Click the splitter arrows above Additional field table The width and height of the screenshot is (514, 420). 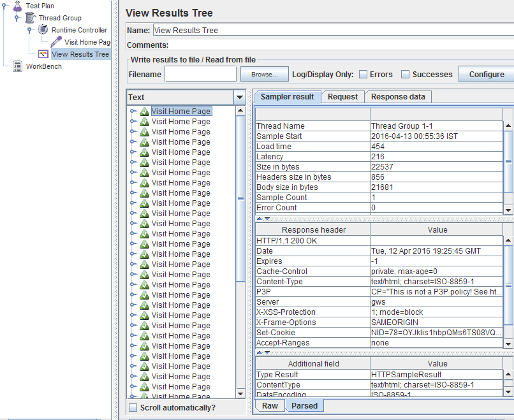pyautogui.click(x=263, y=352)
